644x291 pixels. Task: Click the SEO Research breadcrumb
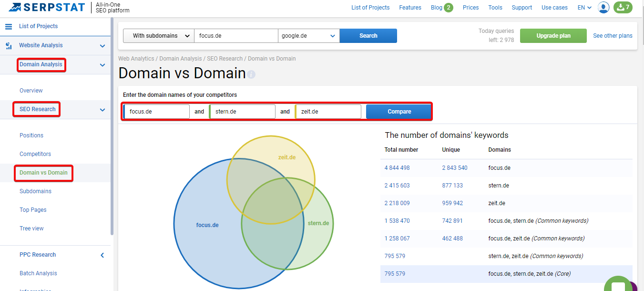[x=225, y=59]
